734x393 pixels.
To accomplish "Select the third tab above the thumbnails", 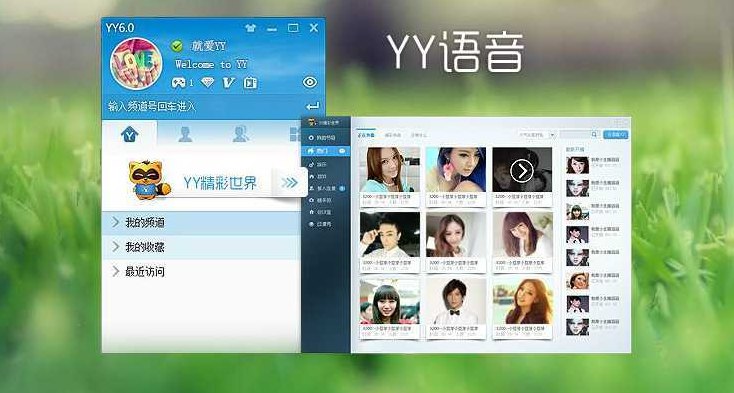I will point(419,135).
